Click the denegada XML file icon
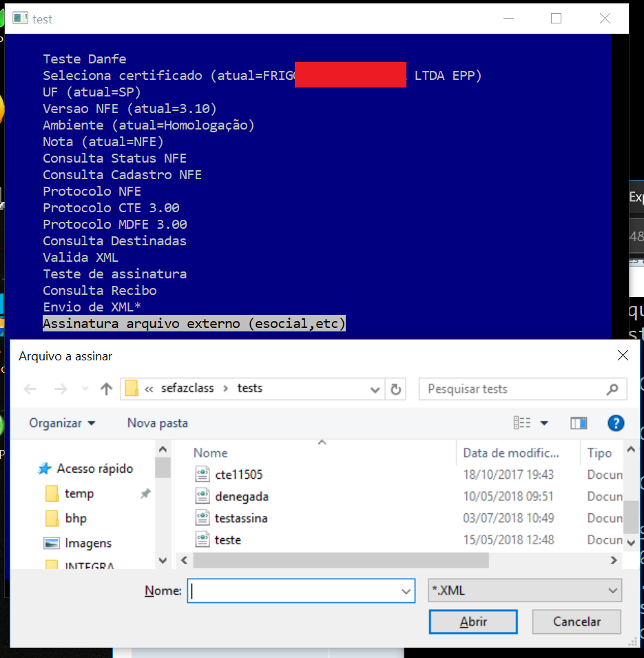This screenshot has height=658, width=644. [x=202, y=496]
